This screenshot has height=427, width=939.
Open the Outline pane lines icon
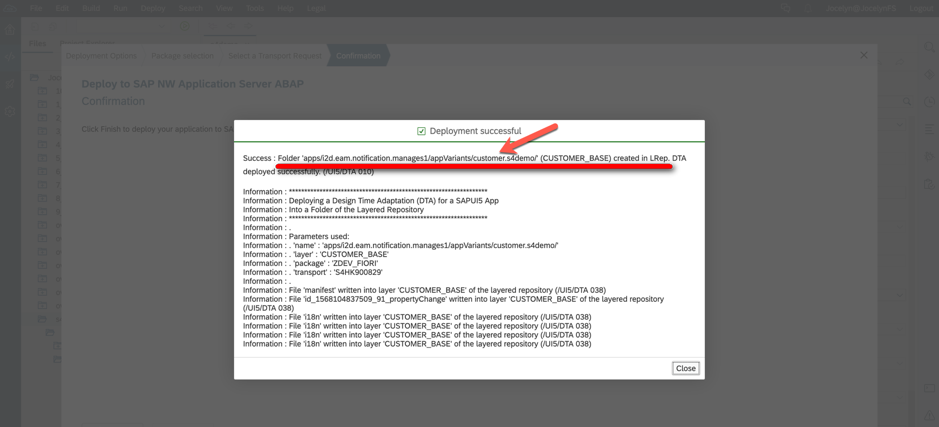tap(929, 129)
